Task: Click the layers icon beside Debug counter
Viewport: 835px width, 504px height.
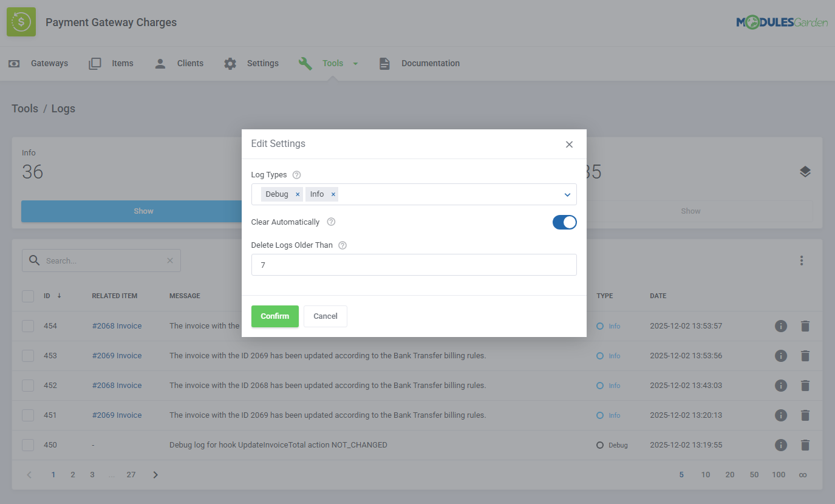Action: point(805,171)
